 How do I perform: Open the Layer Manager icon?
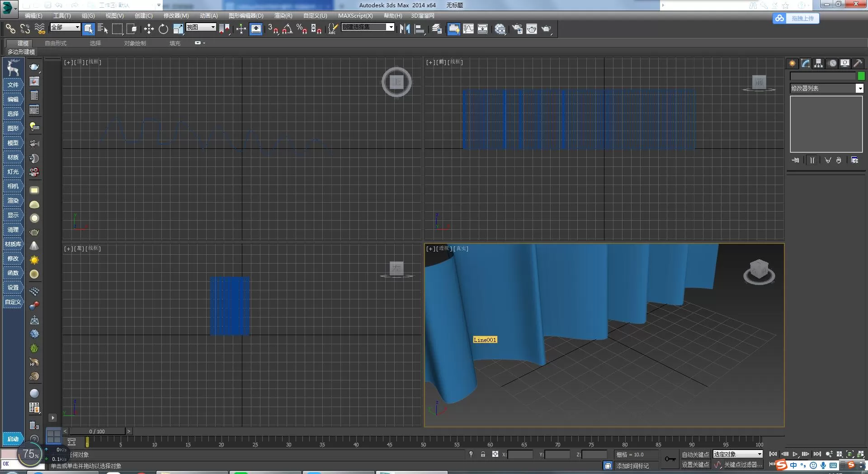pos(437,29)
